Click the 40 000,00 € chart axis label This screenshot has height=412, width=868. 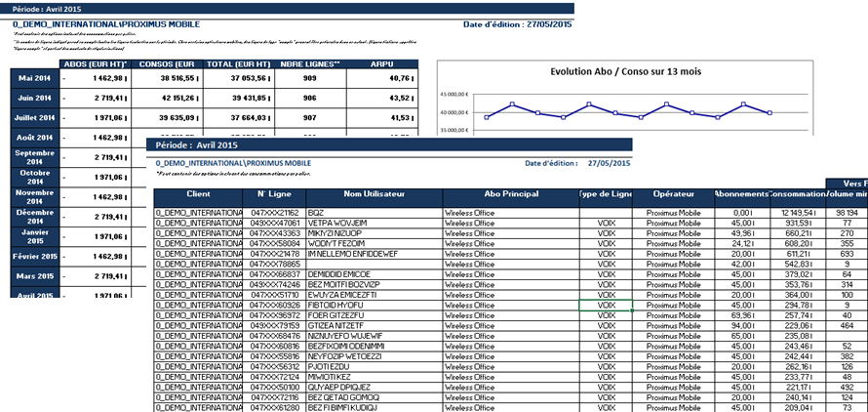(x=454, y=112)
